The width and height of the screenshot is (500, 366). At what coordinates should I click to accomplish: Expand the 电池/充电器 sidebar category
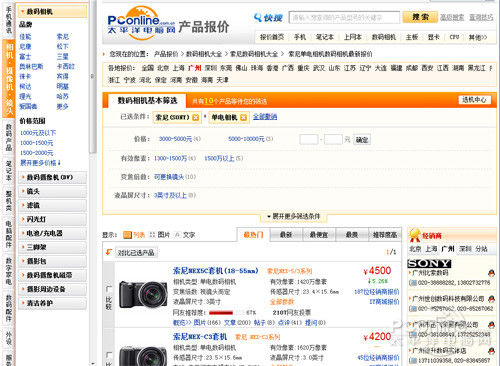click(53, 233)
